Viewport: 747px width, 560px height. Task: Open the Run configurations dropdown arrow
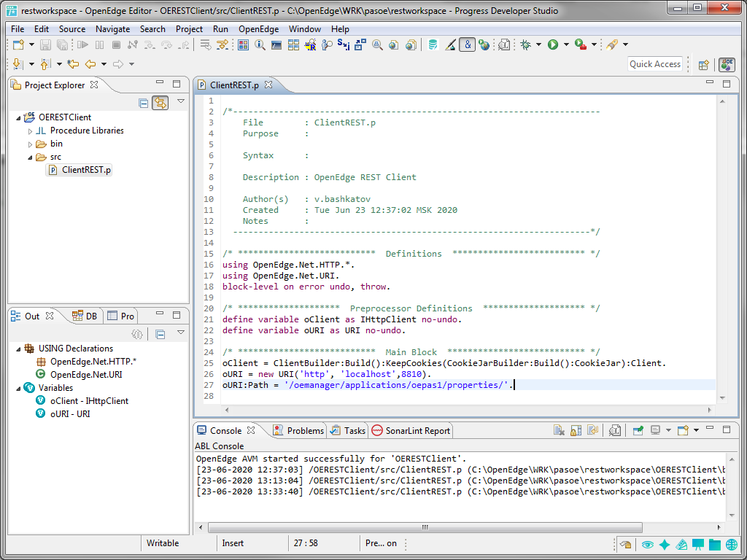tap(566, 44)
